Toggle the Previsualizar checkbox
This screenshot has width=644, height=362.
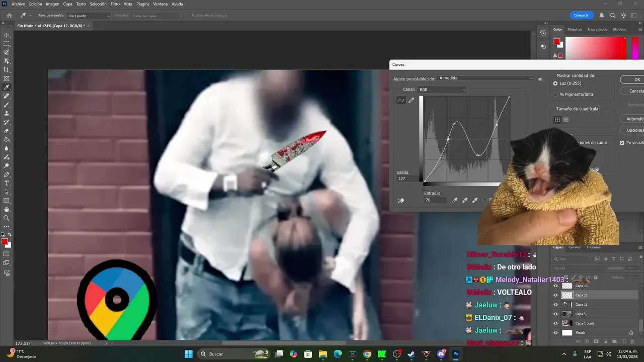coord(622,143)
